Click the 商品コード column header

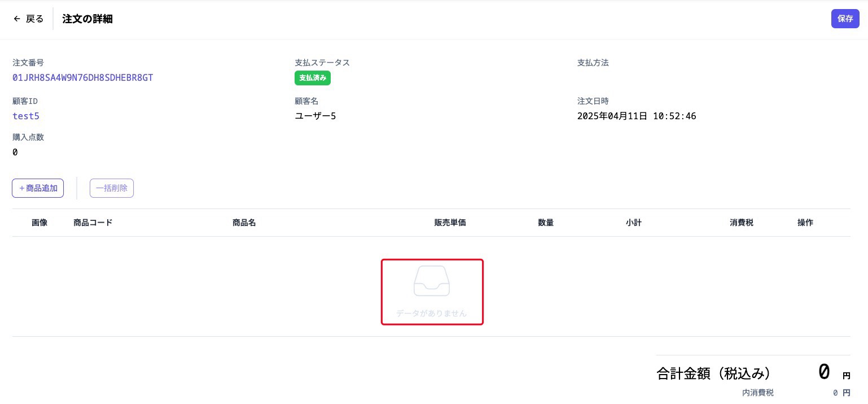coord(93,223)
